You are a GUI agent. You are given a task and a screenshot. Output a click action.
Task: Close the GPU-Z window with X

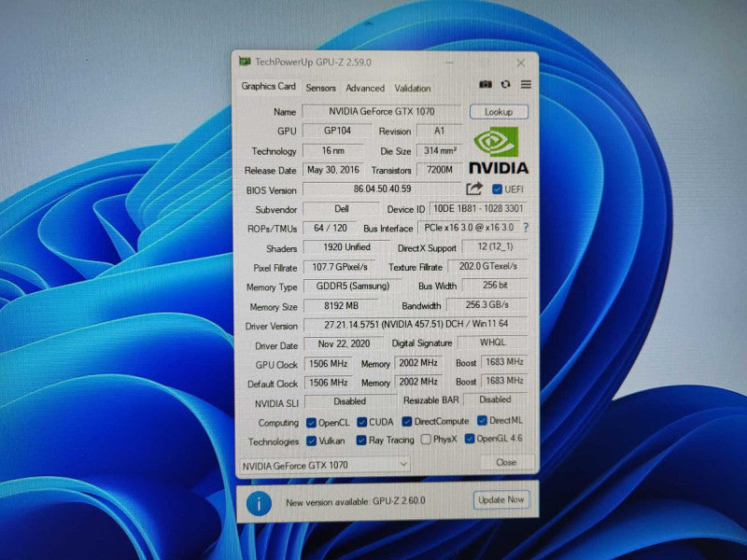(521, 63)
